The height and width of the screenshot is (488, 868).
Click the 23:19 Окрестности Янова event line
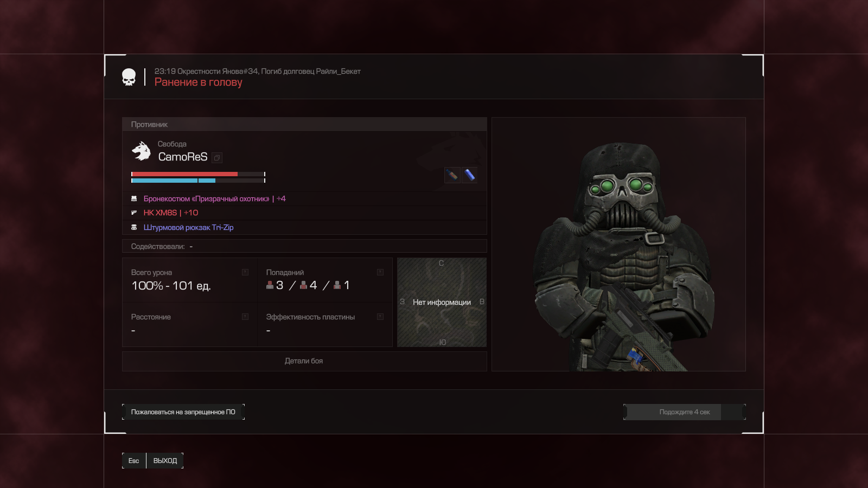(258, 71)
